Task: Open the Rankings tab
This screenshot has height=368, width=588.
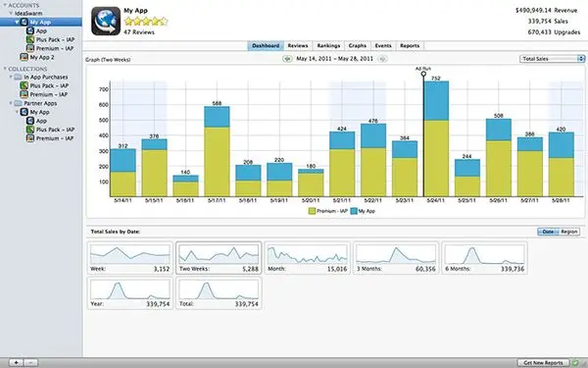Action: (328, 46)
